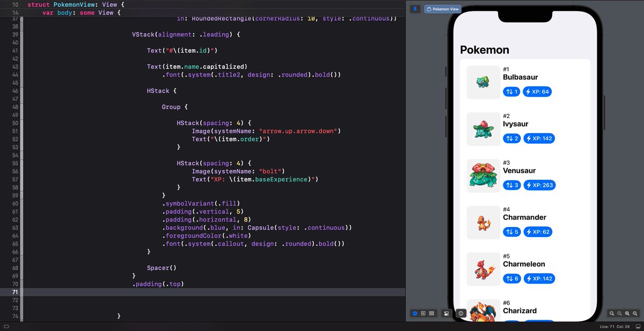
Task: Click the Pokemon navigation title
Action: [x=485, y=49]
